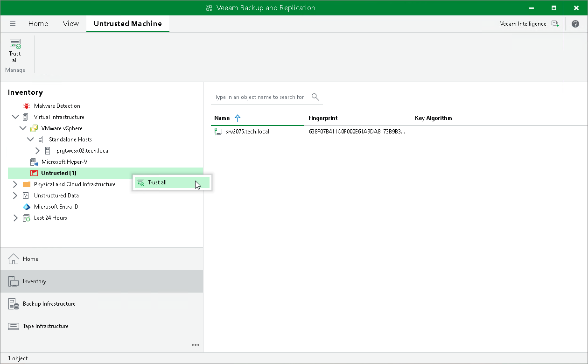Click the Backup Infrastructure navigation icon
Image resolution: width=588 pixels, height=364 pixels.
[14, 304]
